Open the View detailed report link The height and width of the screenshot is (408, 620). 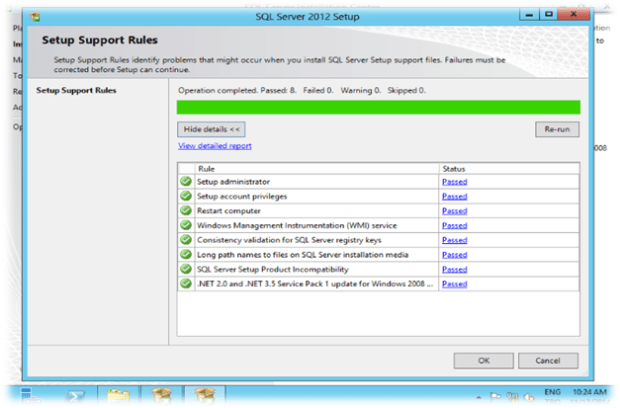214,146
